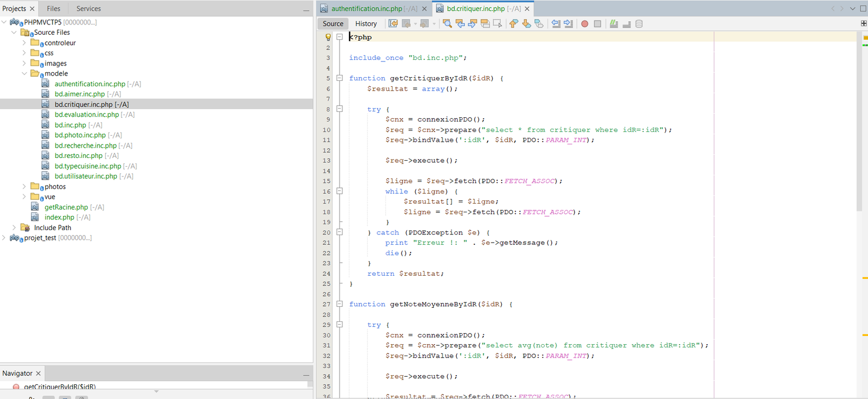This screenshot has width=868, height=399.
Task: Open the Services tab
Action: click(88, 9)
